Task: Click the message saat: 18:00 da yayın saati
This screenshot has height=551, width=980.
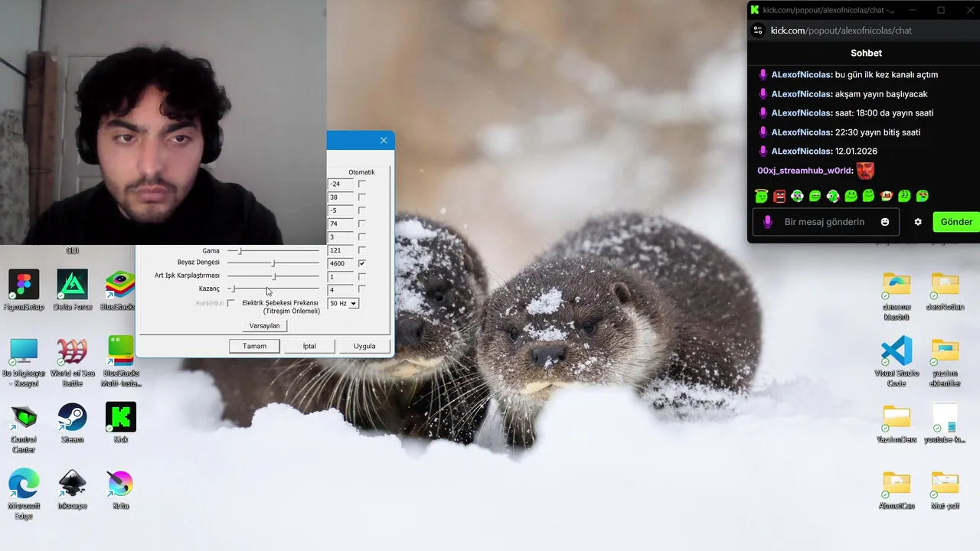Action: [x=884, y=113]
